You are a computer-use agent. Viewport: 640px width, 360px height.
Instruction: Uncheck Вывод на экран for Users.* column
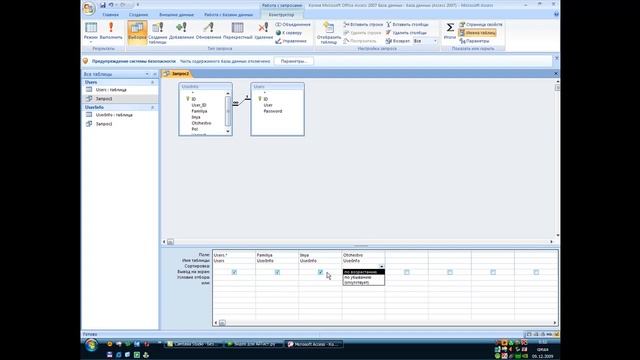pyautogui.click(x=234, y=272)
